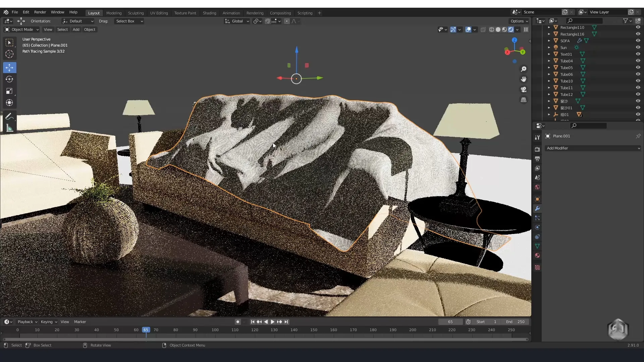
Task: Open Modifier properties wrench tab
Action: [x=537, y=208]
